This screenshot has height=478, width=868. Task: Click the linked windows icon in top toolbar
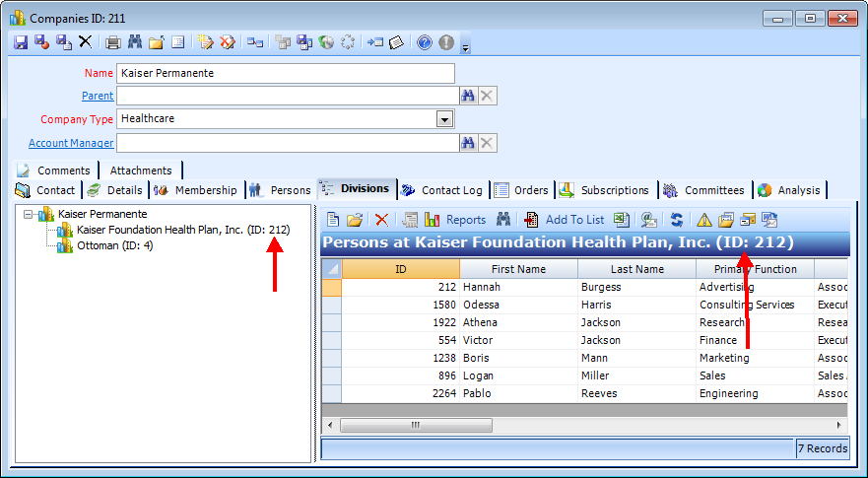click(255, 42)
